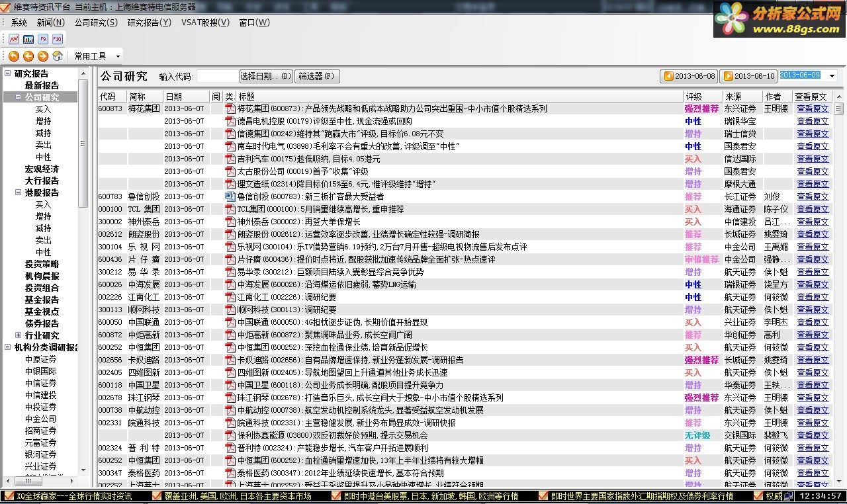847x504 pixels.
Task: Open the 公司研究(S) menu
Action: tap(96, 22)
